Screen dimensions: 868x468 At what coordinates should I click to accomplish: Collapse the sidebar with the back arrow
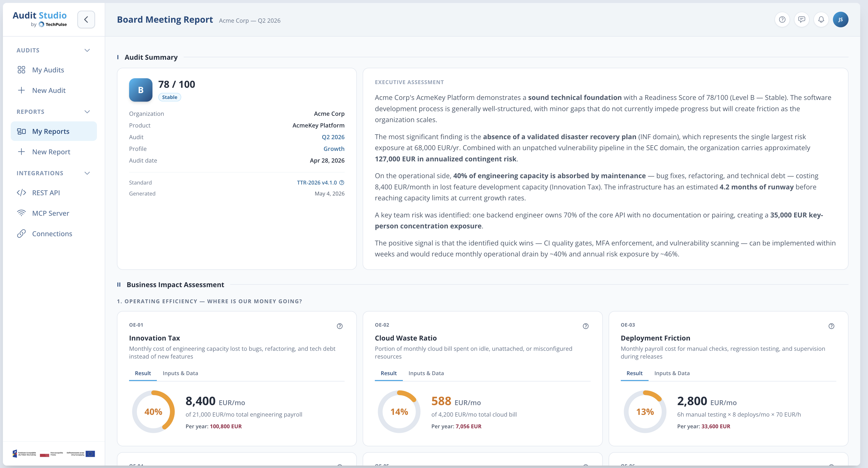(x=86, y=19)
